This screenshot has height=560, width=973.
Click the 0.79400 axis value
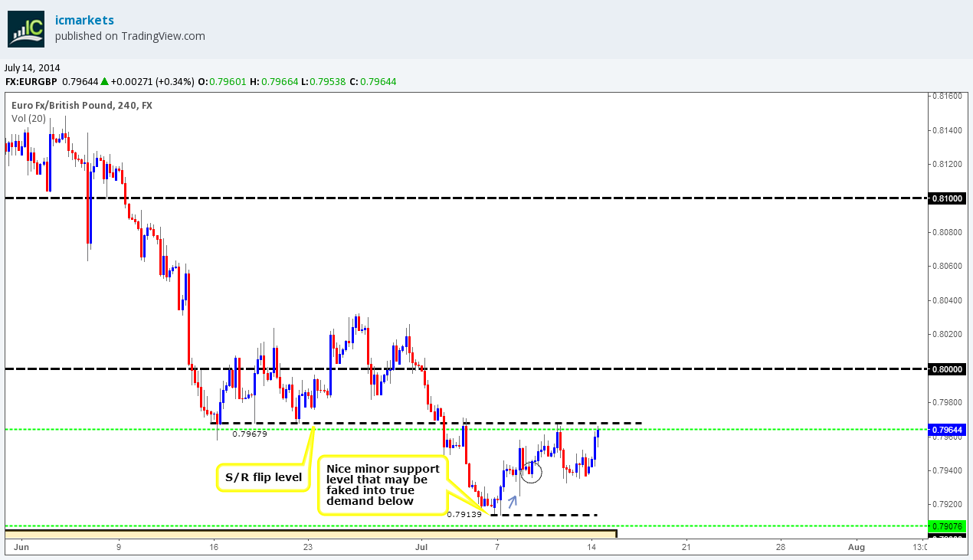(948, 470)
